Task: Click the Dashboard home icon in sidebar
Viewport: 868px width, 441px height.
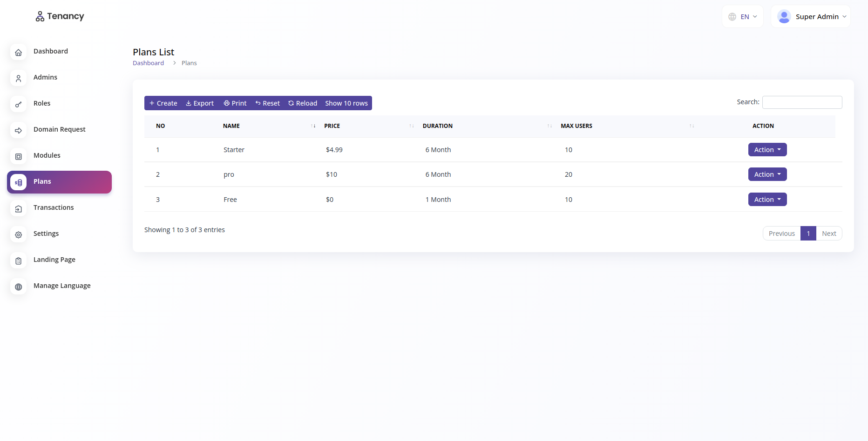Action: [x=19, y=53]
